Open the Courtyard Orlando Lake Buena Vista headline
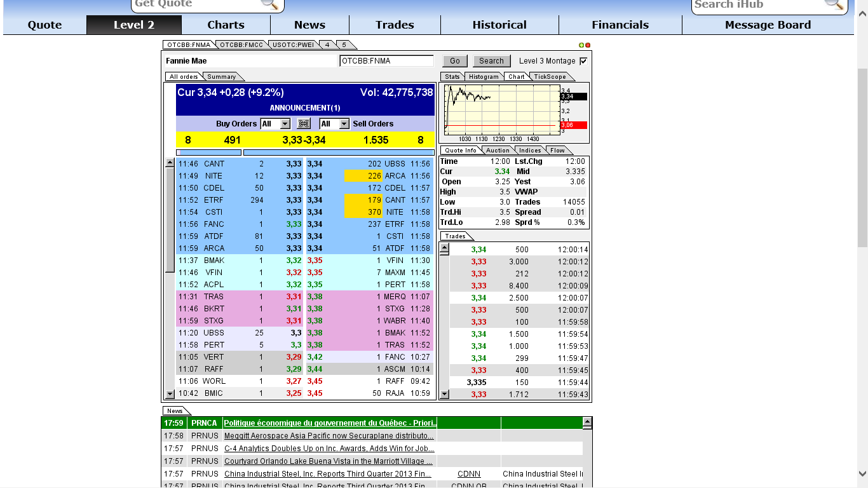 (x=329, y=461)
